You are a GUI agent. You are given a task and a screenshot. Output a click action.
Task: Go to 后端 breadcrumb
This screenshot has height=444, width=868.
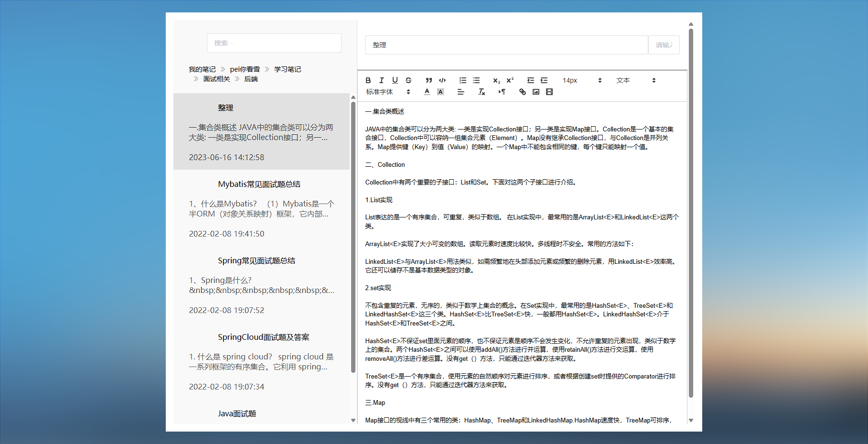click(x=251, y=79)
